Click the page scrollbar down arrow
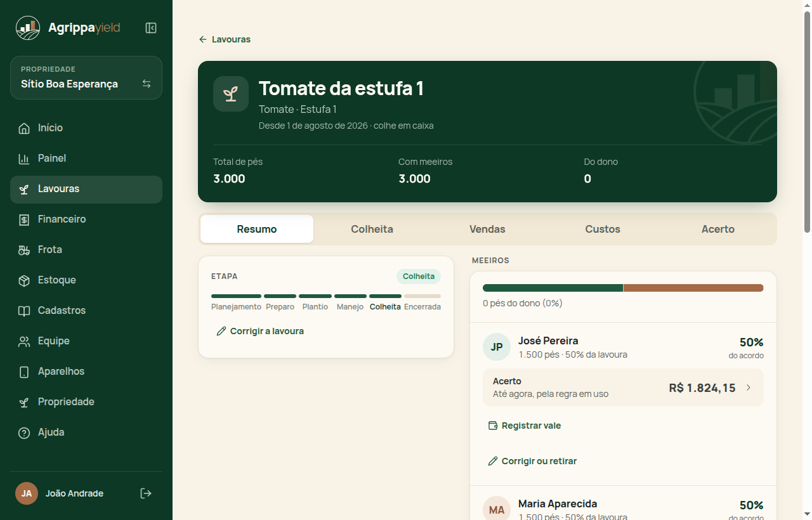The width and height of the screenshot is (812, 520). coord(807,514)
